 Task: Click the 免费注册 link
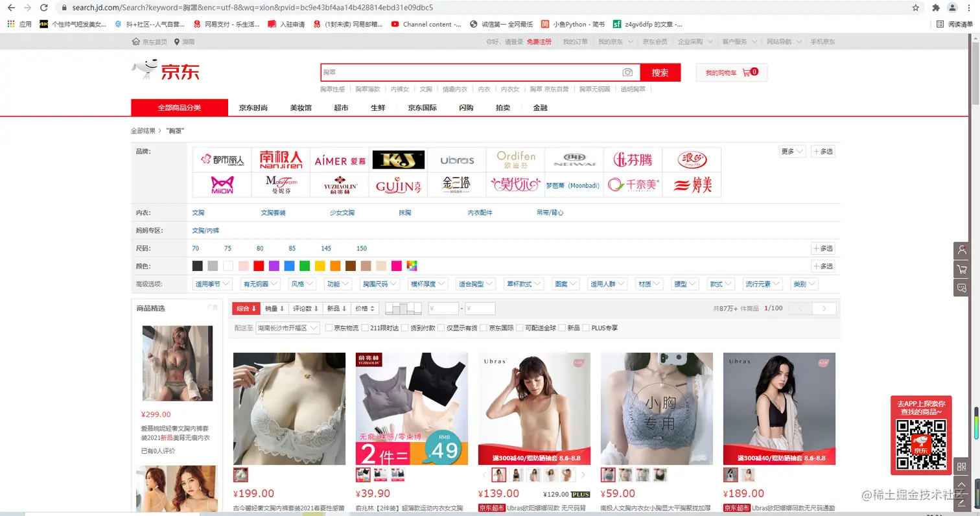[539, 41]
